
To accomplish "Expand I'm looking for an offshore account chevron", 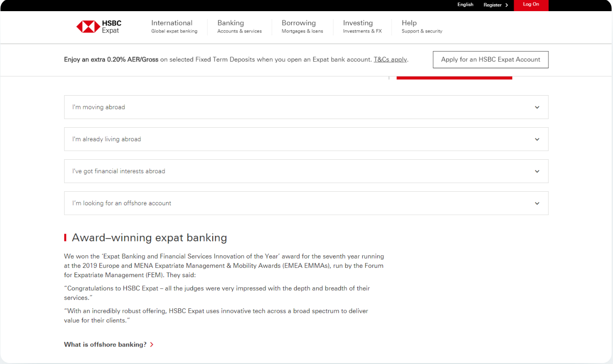I will click(537, 203).
